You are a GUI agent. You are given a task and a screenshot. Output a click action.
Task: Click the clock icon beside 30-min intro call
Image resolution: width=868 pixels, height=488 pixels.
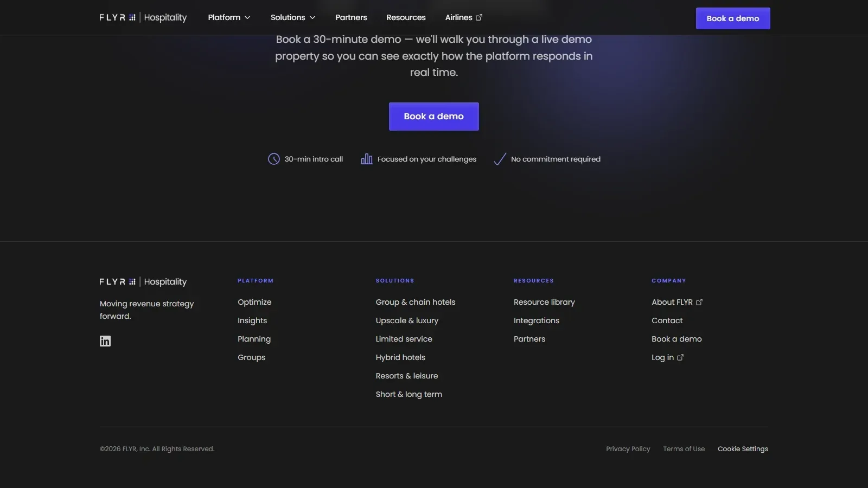point(274,159)
